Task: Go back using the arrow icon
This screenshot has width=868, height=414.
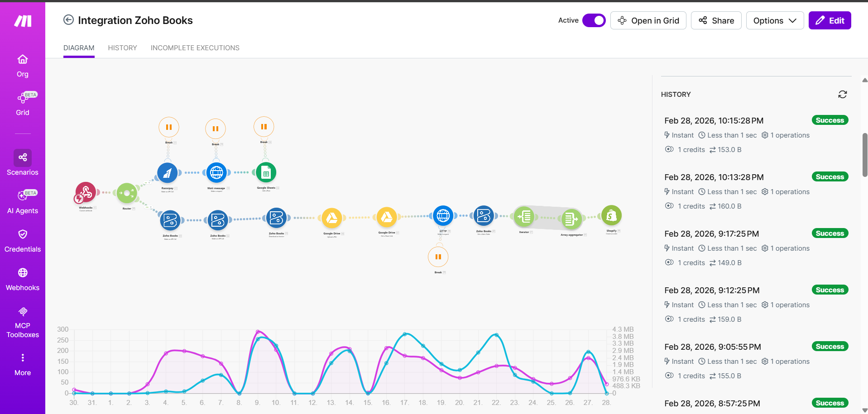Action: pos(68,20)
